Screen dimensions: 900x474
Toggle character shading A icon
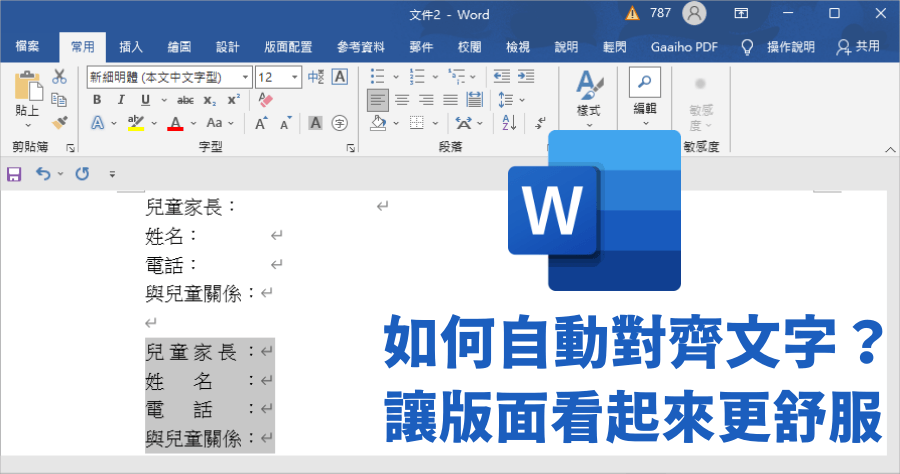(315, 123)
